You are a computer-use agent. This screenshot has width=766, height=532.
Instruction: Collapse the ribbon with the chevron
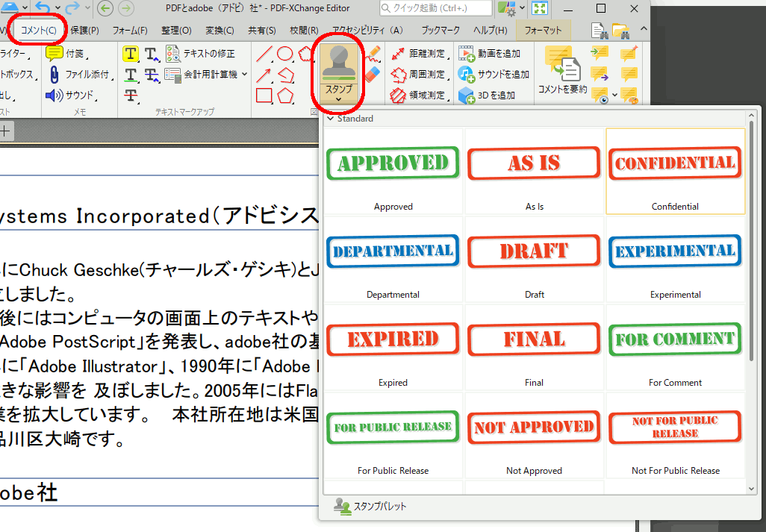[x=644, y=29]
